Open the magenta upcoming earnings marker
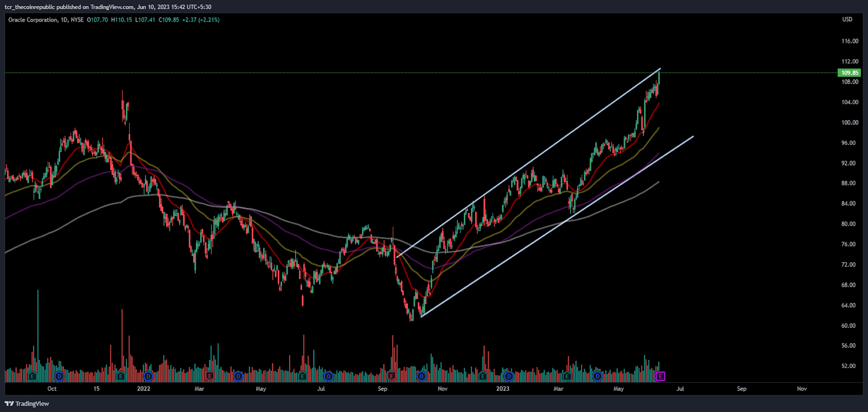The width and height of the screenshot is (868, 412). click(660, 376)
